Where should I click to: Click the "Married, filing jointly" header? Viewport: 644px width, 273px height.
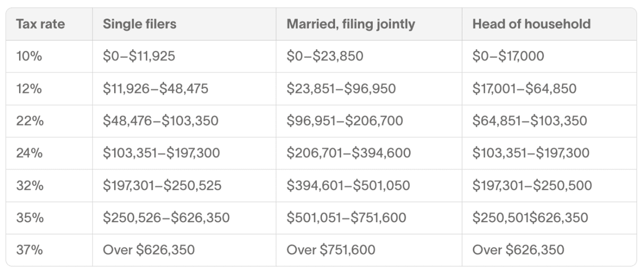tap(350, 24)
